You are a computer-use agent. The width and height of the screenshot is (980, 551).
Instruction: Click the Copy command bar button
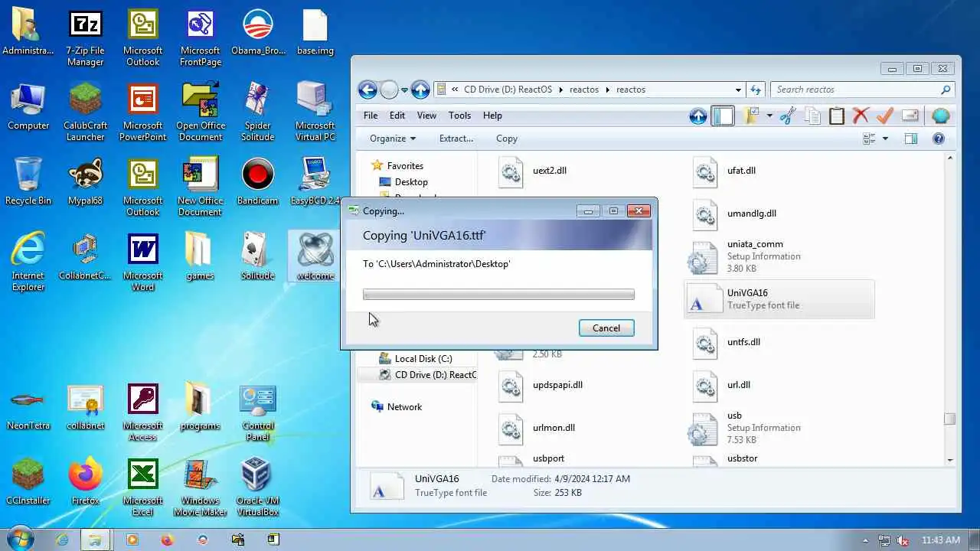coord(507,139)
